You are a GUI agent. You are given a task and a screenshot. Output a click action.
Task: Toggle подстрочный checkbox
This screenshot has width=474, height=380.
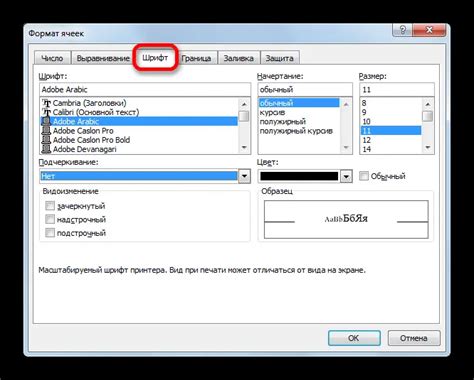[x=50, y=232]
